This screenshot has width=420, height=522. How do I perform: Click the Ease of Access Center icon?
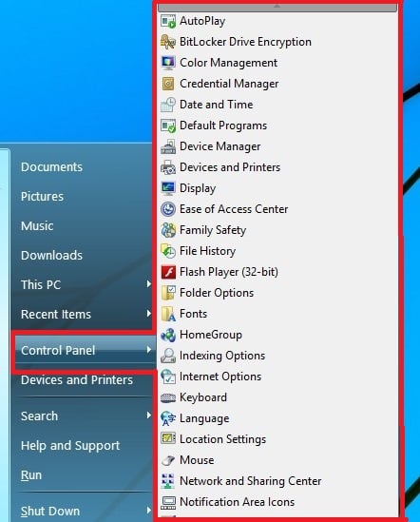tap(168, 209)
